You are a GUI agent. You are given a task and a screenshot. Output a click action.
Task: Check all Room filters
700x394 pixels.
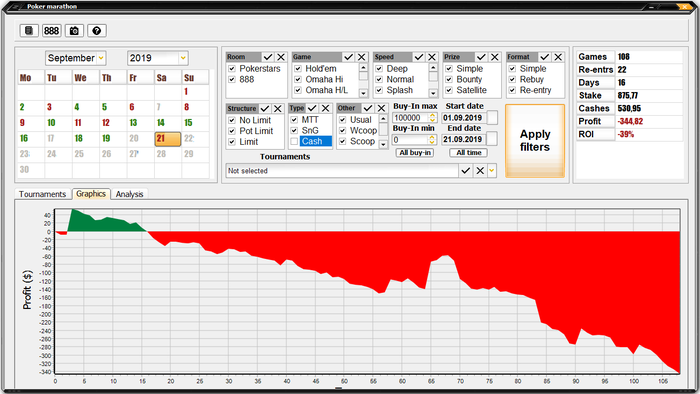pos(268,57)
